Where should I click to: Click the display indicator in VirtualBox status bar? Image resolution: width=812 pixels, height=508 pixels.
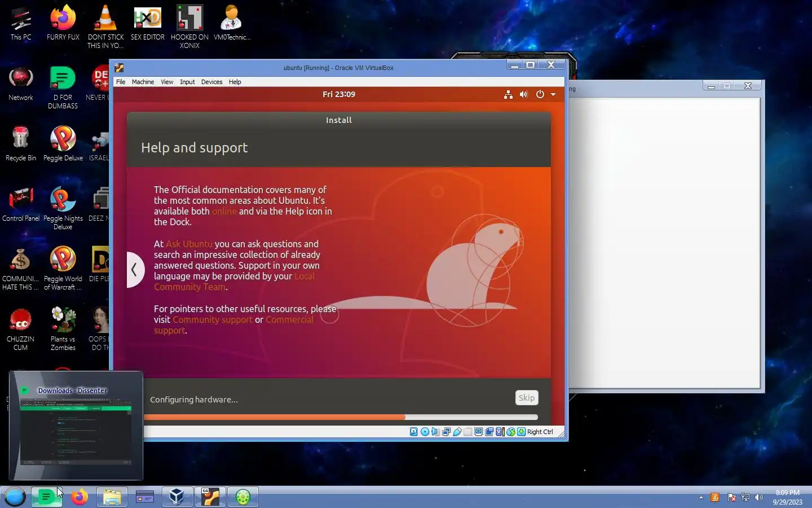tap(478, 432)
